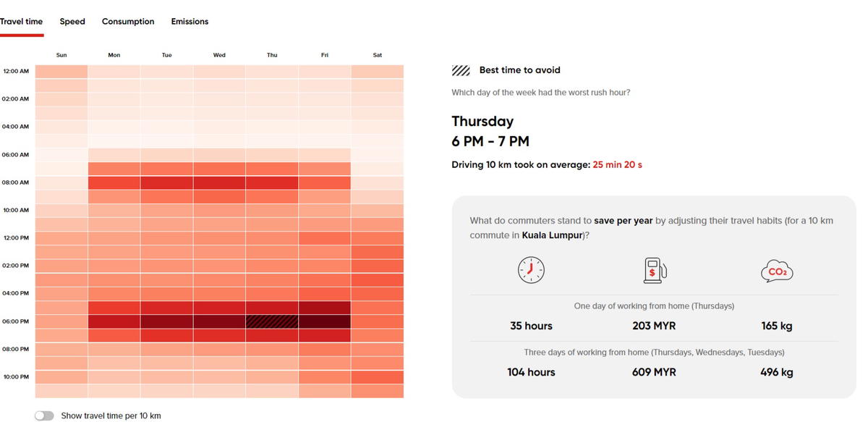Click the Thu column header
This screenshot has width=868, height=422.
pos(272,55)
